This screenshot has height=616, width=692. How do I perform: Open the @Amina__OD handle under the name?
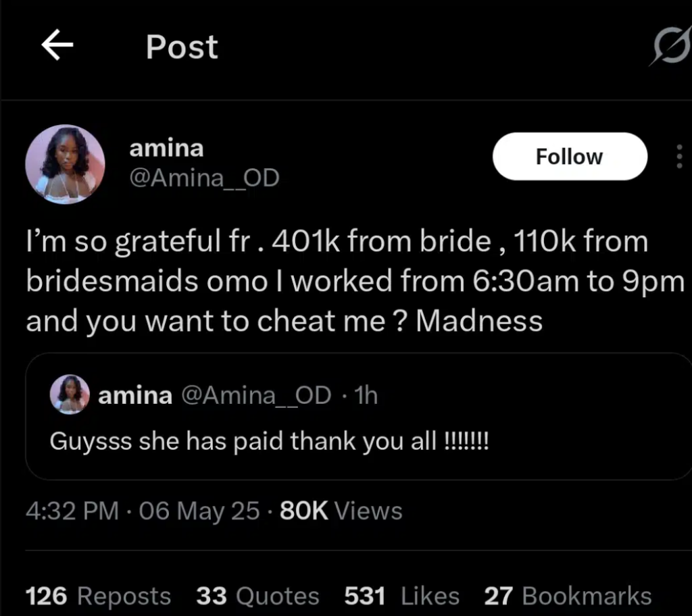pyautogui.click(x=203, y=179)
